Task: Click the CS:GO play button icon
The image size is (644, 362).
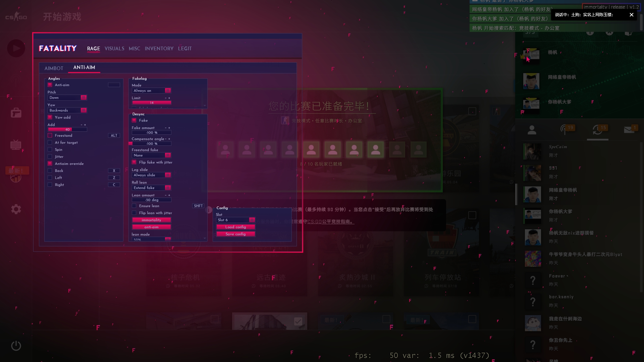Action: (16, 49)
